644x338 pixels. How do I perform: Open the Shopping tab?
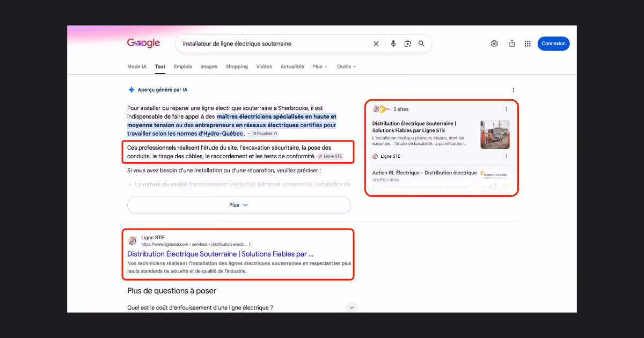[x=237, y=67]
